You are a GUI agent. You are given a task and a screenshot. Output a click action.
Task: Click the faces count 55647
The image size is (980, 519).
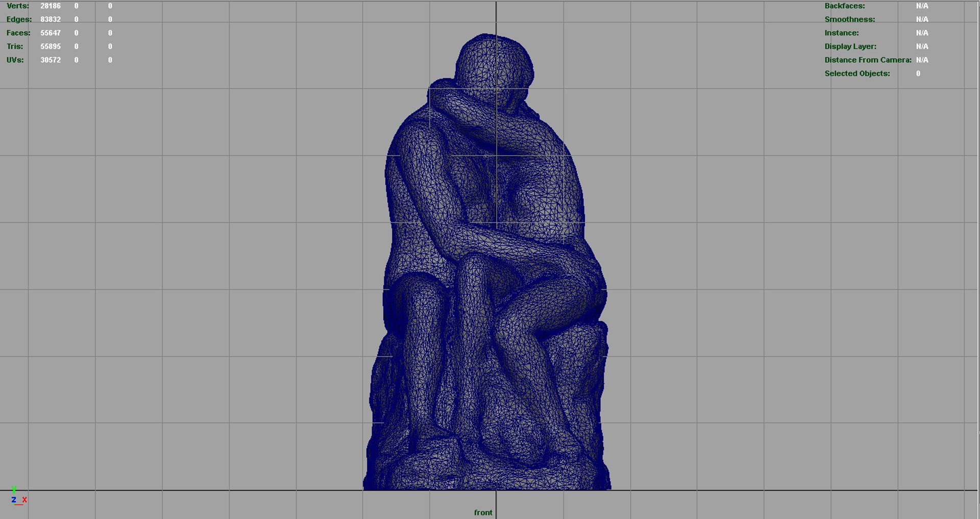tap(51, 33)
